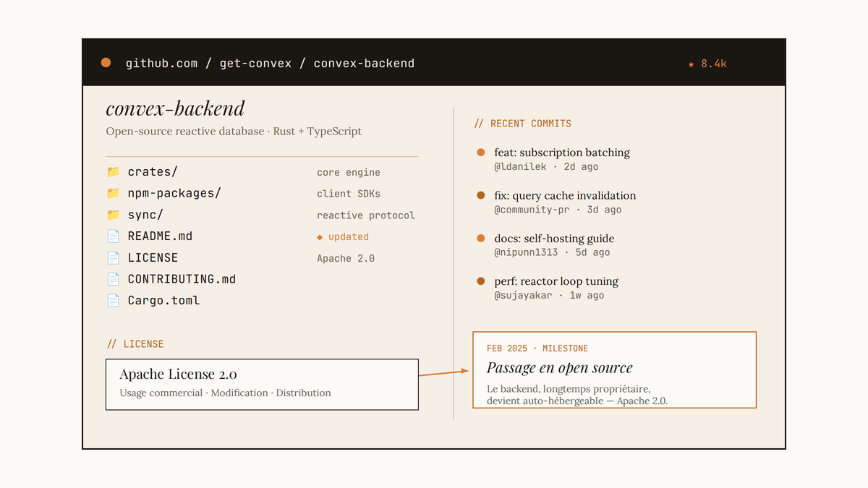Go to get-convex in the breadcrumb
Screen dimensions: 868x488
[x=255, y=64]
